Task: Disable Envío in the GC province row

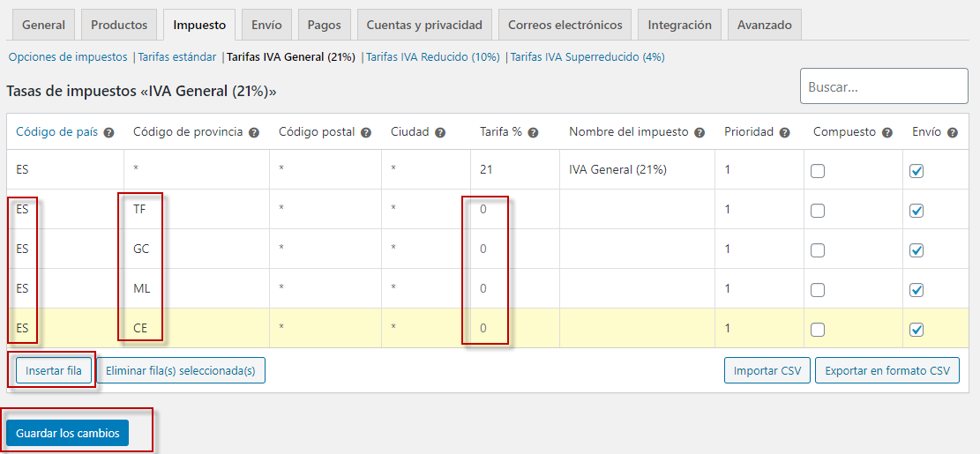Action: 916,250
